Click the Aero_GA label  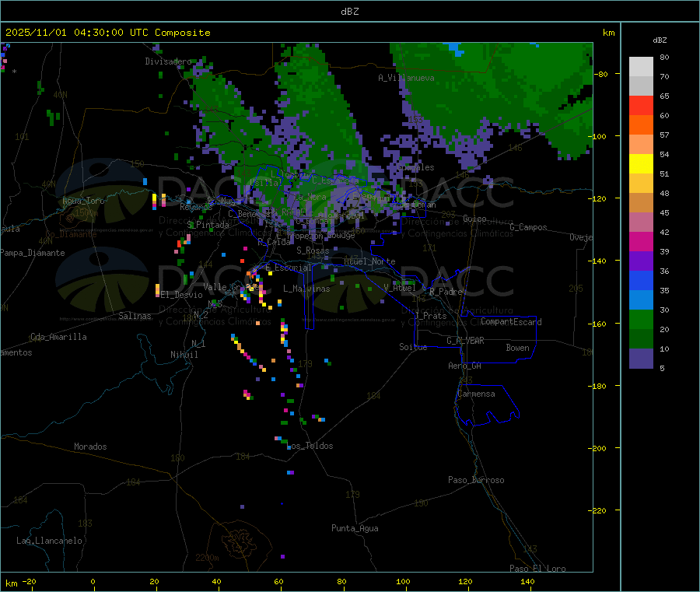464,366
